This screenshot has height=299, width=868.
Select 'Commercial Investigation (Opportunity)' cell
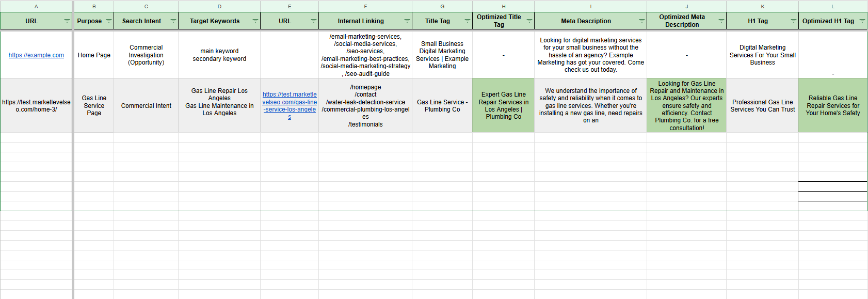pyautogui.click(x=146, y=55)
